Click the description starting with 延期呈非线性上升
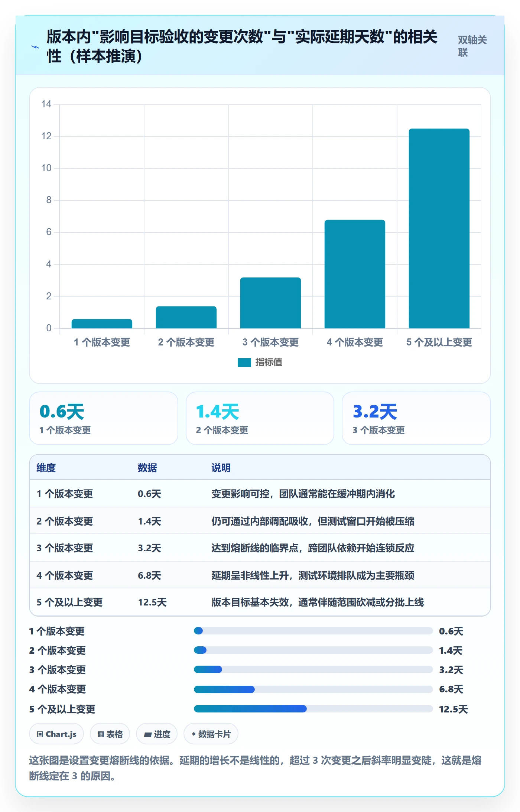 [x=313, y=575]
